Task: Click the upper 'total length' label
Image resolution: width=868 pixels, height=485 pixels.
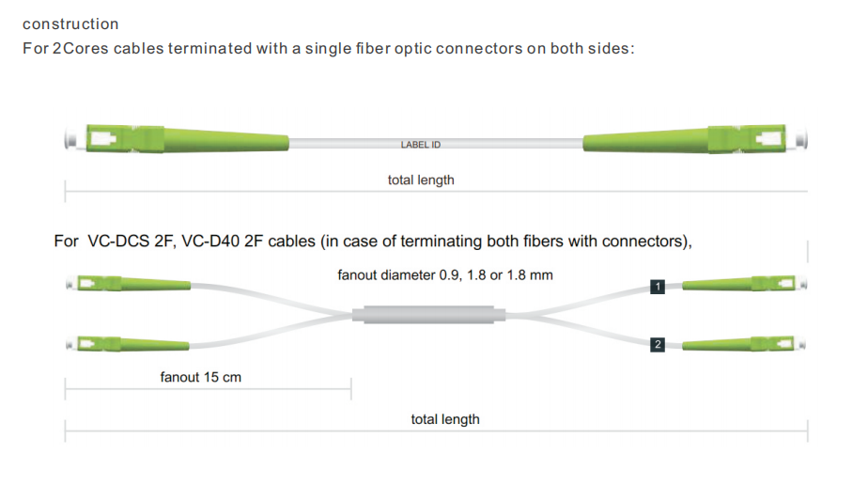Action: click(421, 180)
